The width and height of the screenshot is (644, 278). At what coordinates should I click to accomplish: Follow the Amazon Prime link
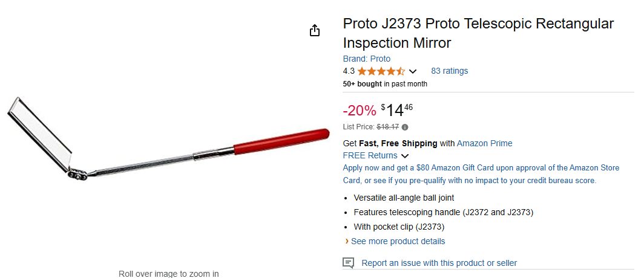484,143
